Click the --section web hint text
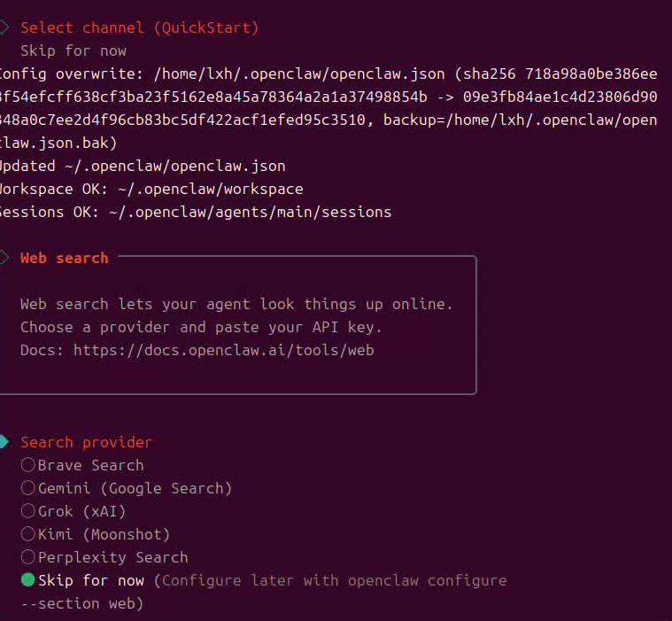The width and height of the screenshot is (672, 621). (81, 603)
